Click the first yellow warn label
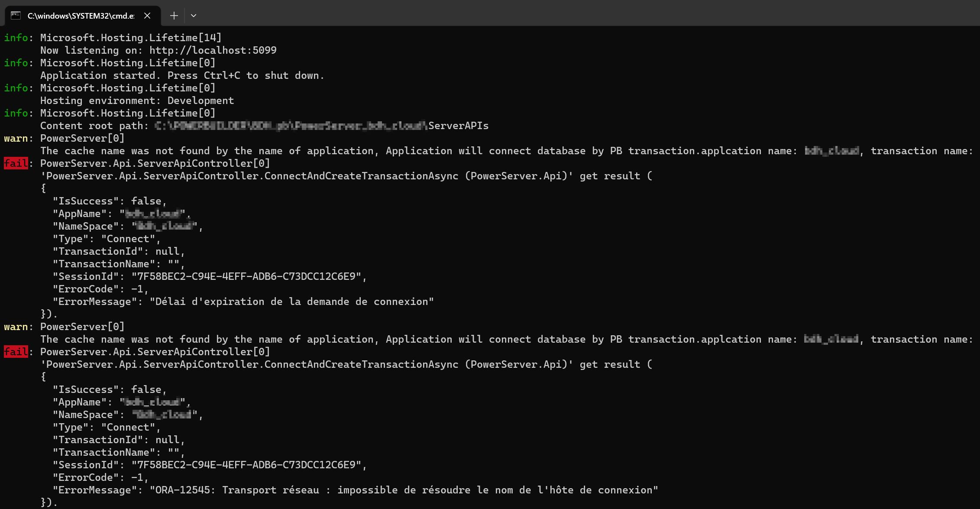 (16, 138)
